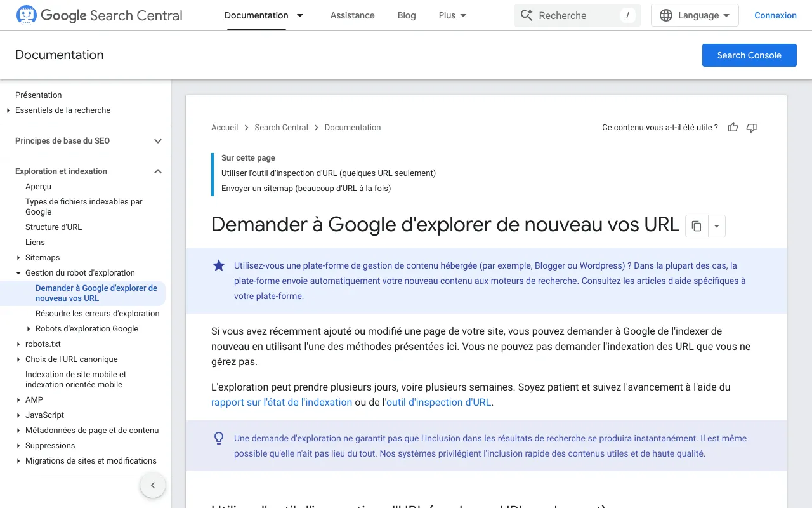Click the Google Search Central logo
Screen dimensions: 812x508
tap(99, 15)
